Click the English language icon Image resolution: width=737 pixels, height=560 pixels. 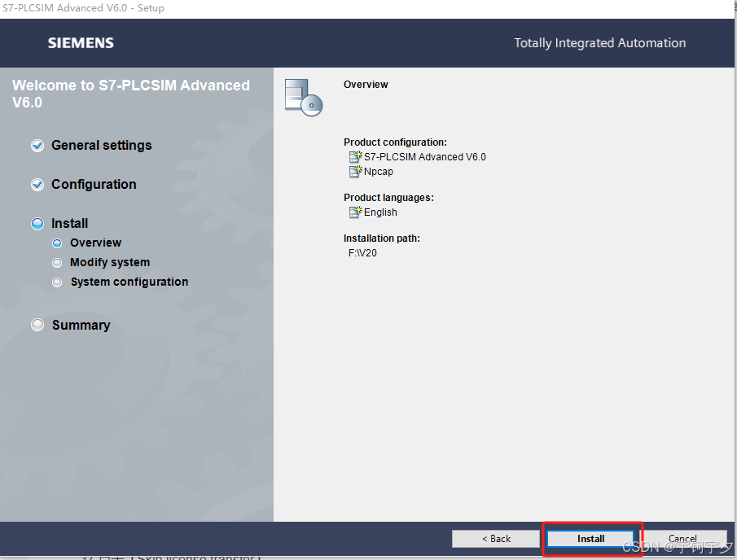pos(355,212)
